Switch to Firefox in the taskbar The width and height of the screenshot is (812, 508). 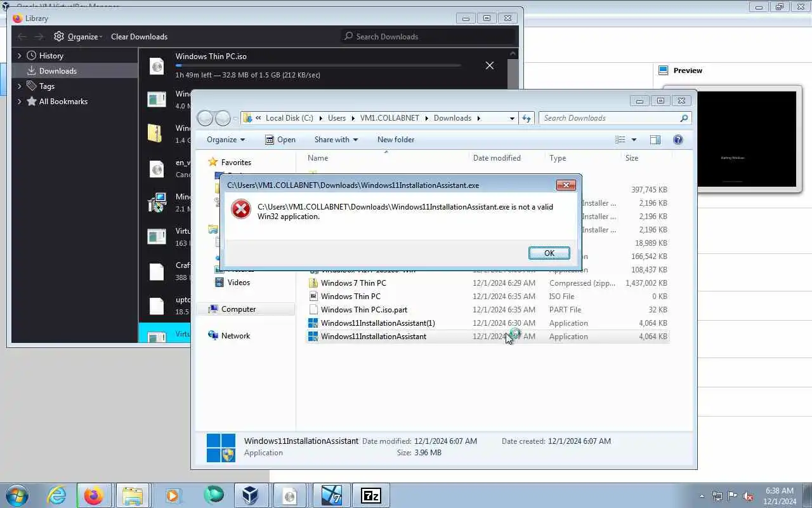point(93,495)
